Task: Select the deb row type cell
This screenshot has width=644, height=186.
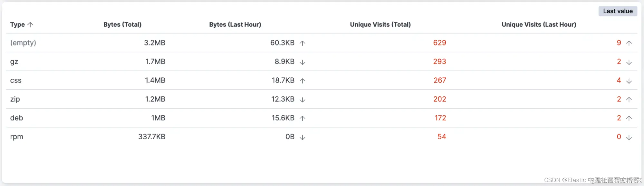Action: [x=17, y=118]
